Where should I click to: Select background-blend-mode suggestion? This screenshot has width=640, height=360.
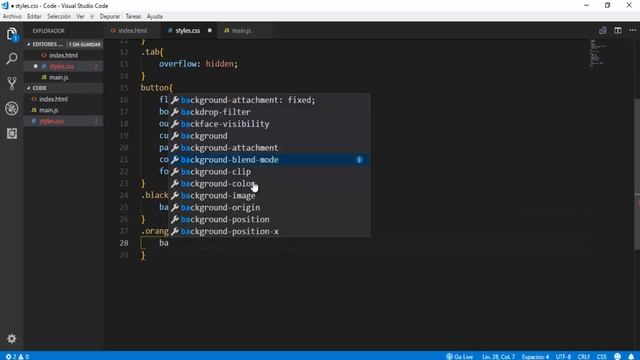tap(270, 160)
